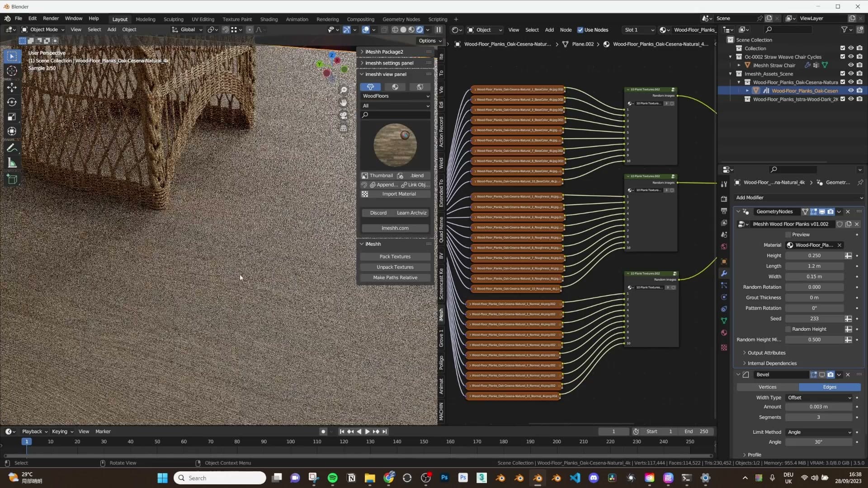Click the viewport pan hand icon
Viewport: 868px width, 488px height.
344,103
